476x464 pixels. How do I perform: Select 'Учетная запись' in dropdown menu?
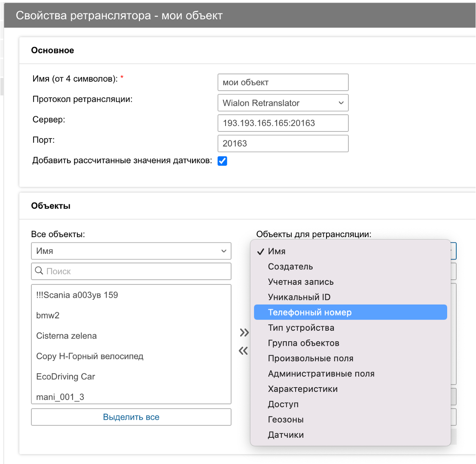tap(301, 282)
